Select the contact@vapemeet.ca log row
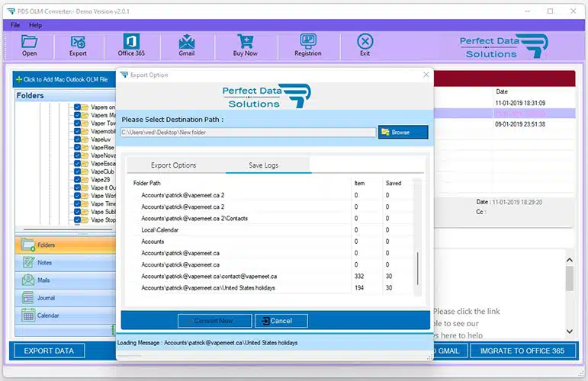588x381 pixels. pyautogui.click(x=272, y=277)
